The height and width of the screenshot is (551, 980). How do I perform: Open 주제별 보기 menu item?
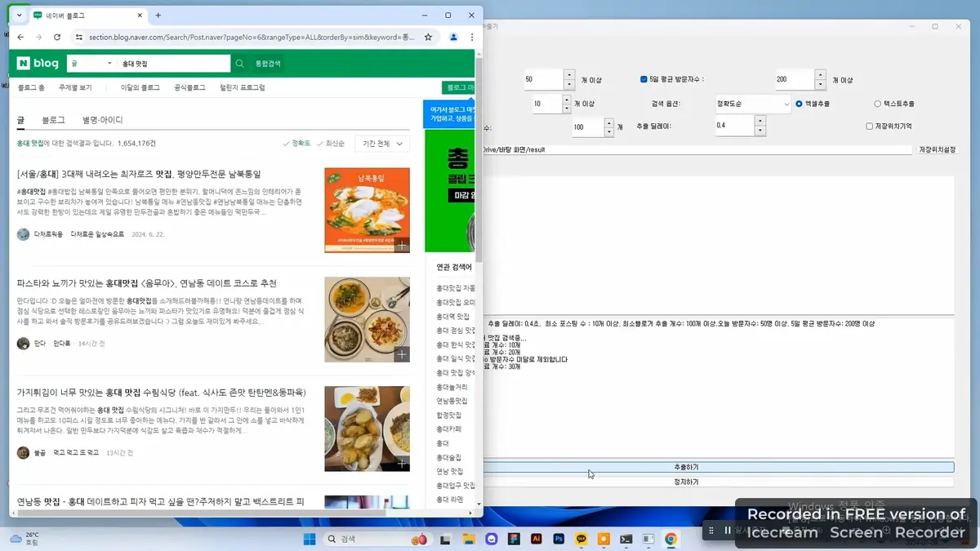(75, 87)
